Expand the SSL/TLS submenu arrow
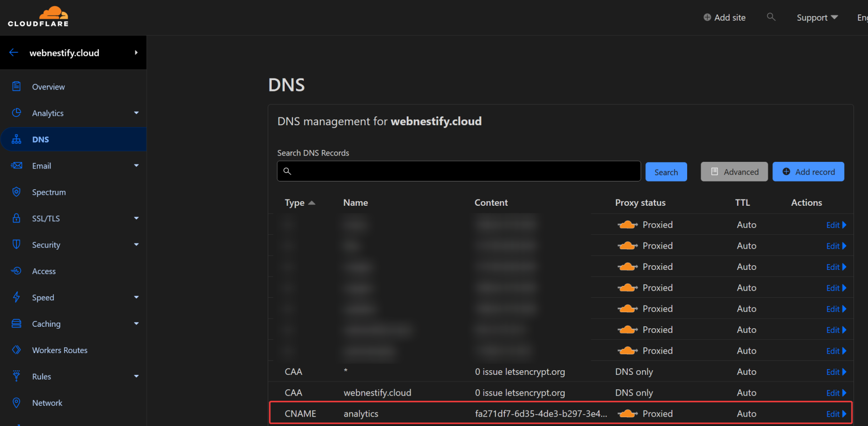 point(136,218)
